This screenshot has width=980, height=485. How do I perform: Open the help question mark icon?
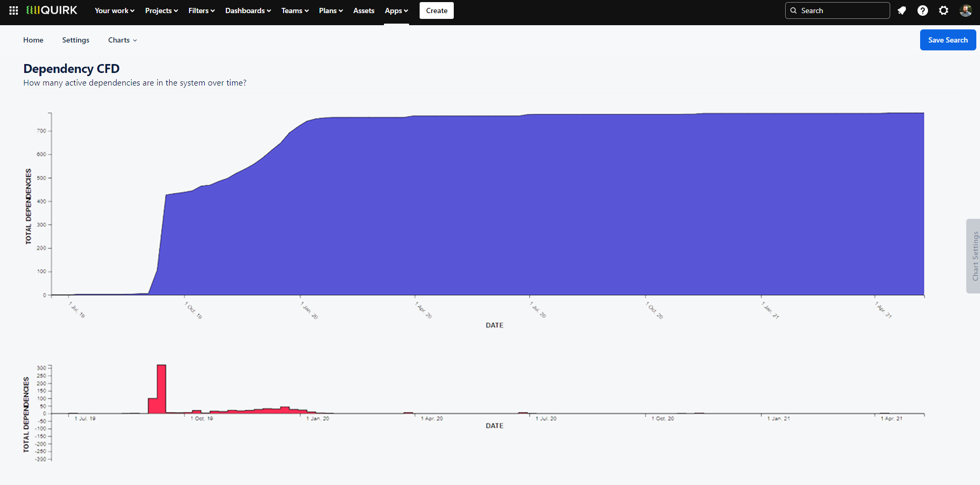[x=923, y=10]
